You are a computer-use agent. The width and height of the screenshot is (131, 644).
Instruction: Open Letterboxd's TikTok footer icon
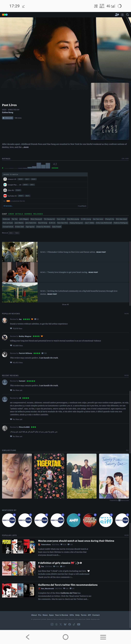point(74,624)
